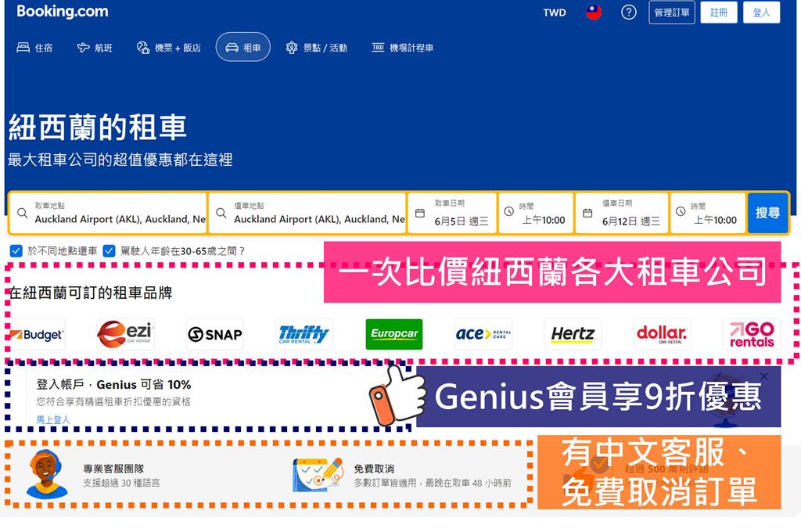Click the pick-up time clock icon
Image resolution: width=801 pixels, height=532 pixels.
coord(508,211)
